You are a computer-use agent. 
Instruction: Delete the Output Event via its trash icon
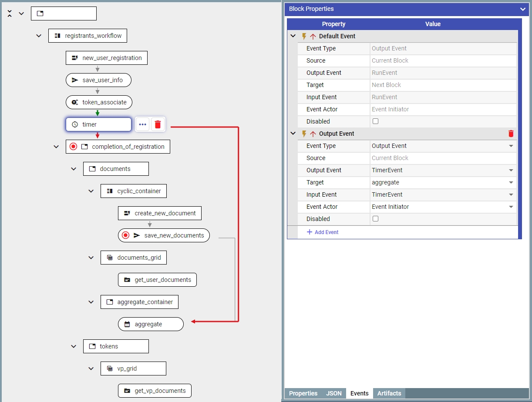click(x=511, y=134)
